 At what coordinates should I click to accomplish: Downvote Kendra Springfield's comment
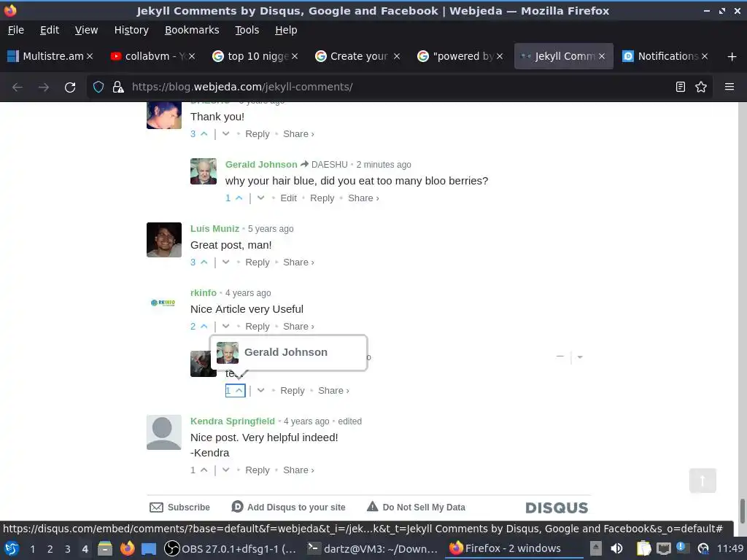pos(226,470)
